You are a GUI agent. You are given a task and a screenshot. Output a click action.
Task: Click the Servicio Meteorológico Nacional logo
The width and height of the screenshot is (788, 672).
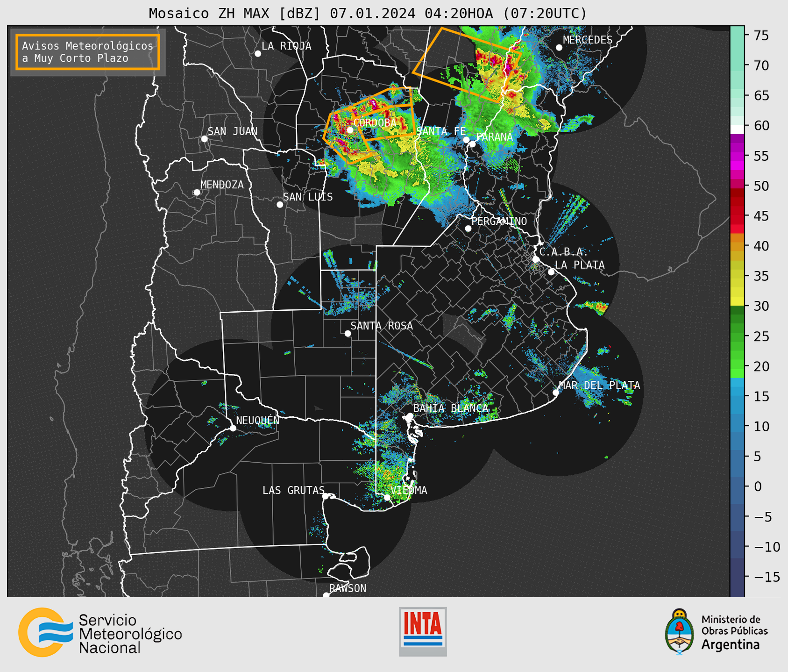click(100, 632)
